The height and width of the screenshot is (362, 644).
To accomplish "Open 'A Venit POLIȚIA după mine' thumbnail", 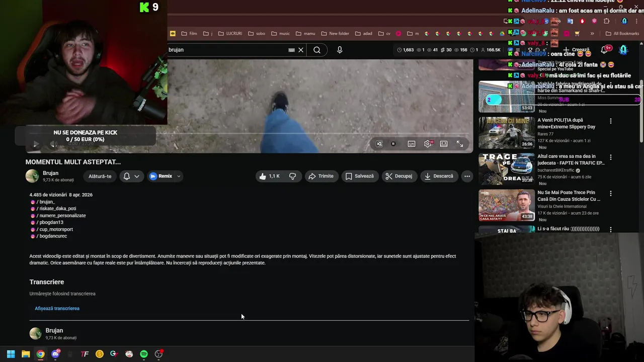I will pos(507,133).
